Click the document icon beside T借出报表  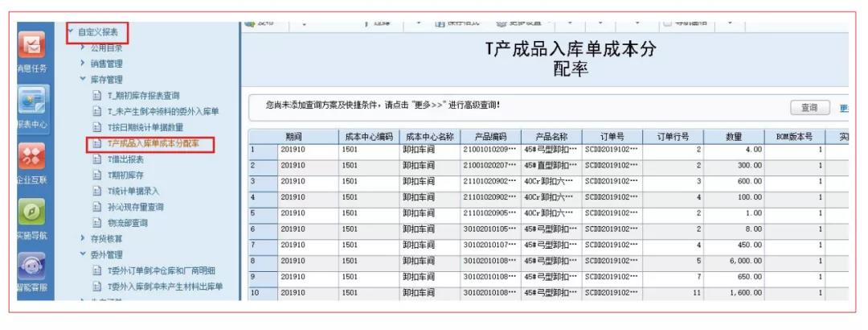click(97, 159)
